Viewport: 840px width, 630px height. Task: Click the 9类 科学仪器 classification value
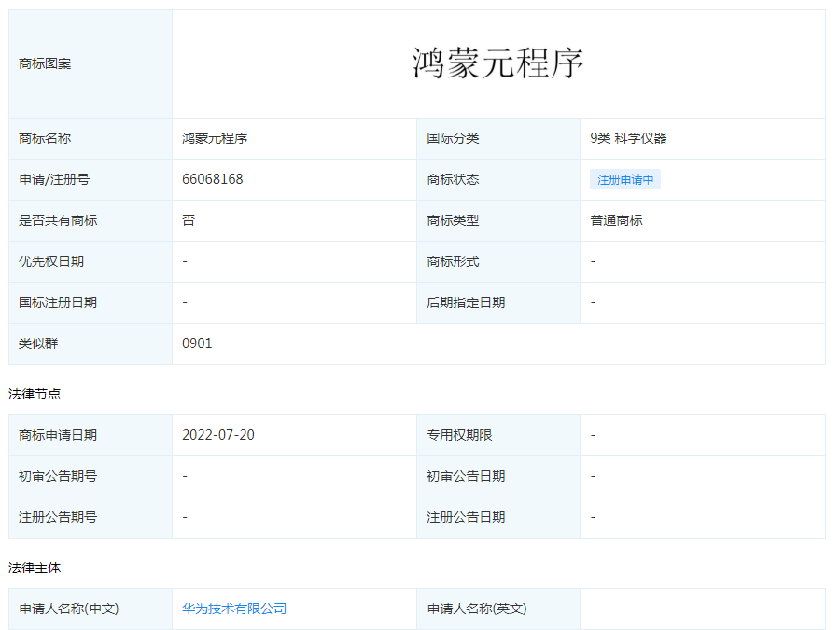click(628, 138)
